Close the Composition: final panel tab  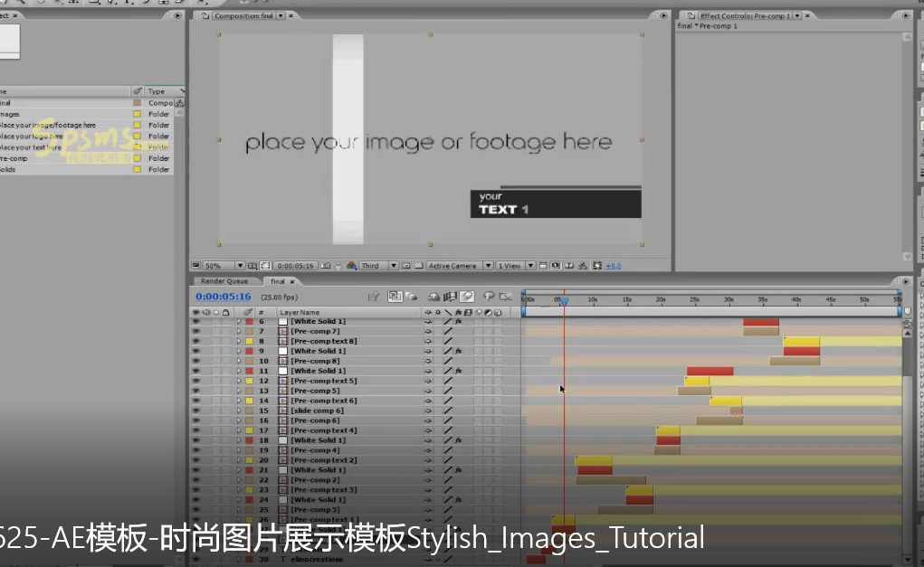coord(291,16)
